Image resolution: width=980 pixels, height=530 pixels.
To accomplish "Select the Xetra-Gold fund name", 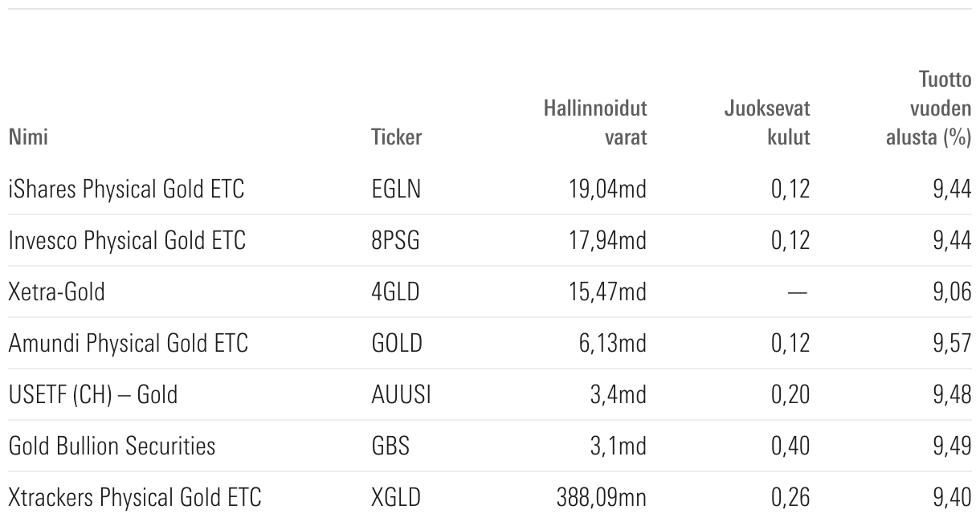I will pyautogui.click(x=56, y=291).
